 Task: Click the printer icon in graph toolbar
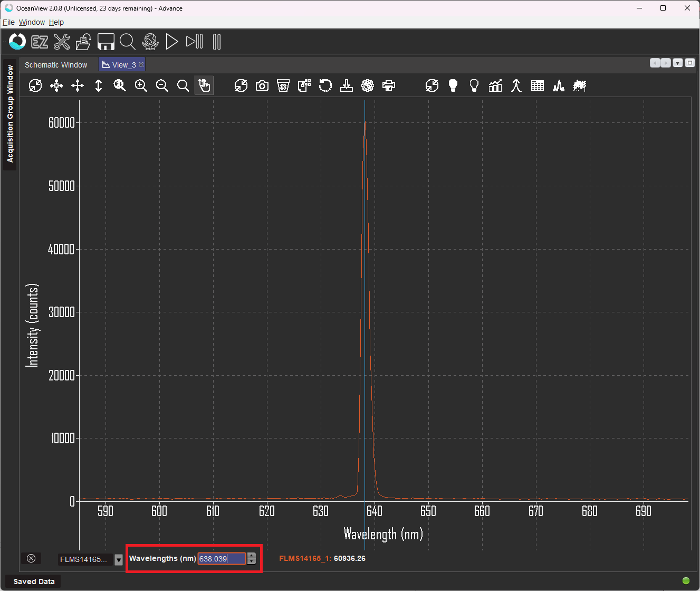389,85
